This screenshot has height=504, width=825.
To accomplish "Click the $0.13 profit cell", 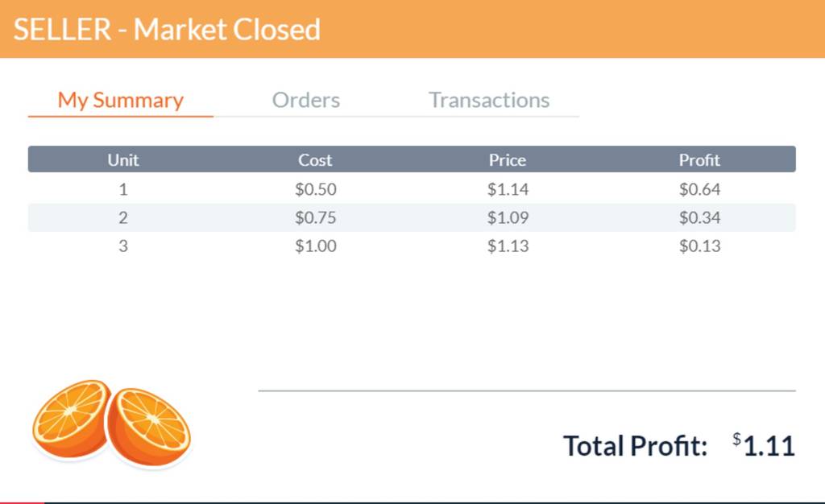I will [x=700, y=246].
